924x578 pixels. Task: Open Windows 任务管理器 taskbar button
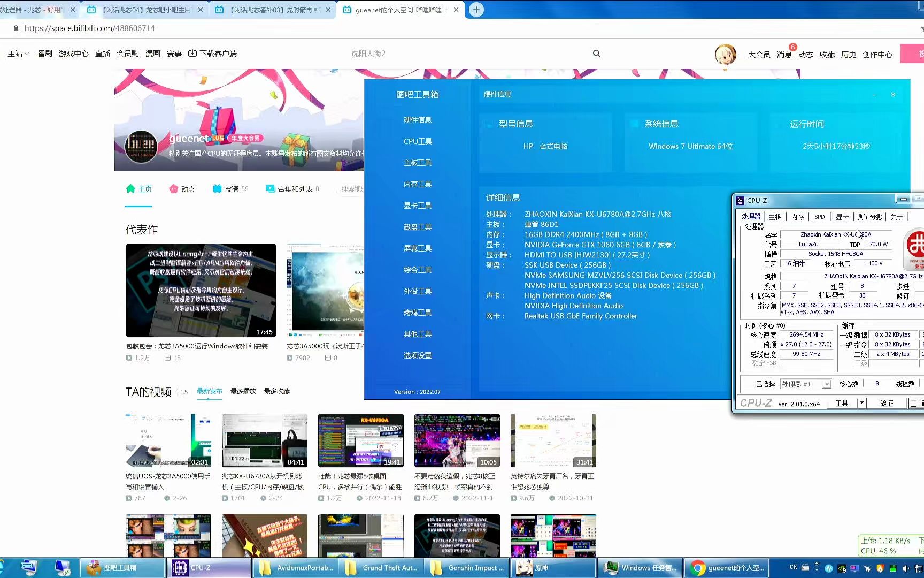[x=640, y=568]
